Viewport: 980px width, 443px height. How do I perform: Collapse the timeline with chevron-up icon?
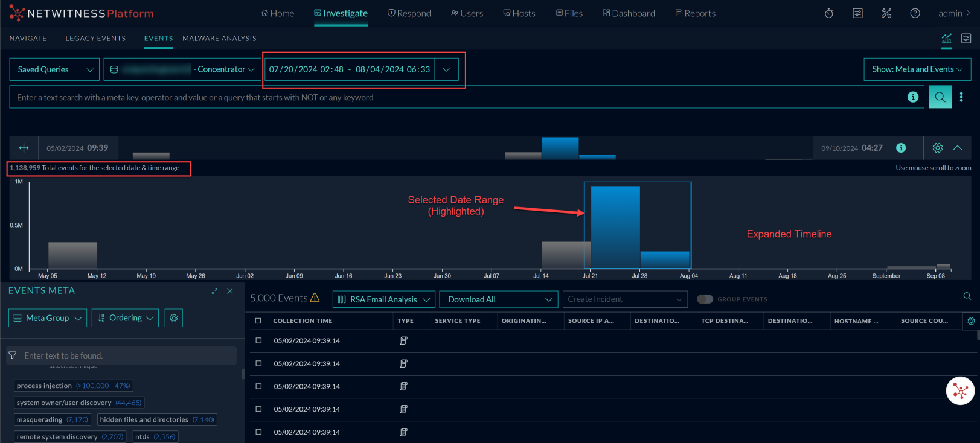(x=958, y=148)
